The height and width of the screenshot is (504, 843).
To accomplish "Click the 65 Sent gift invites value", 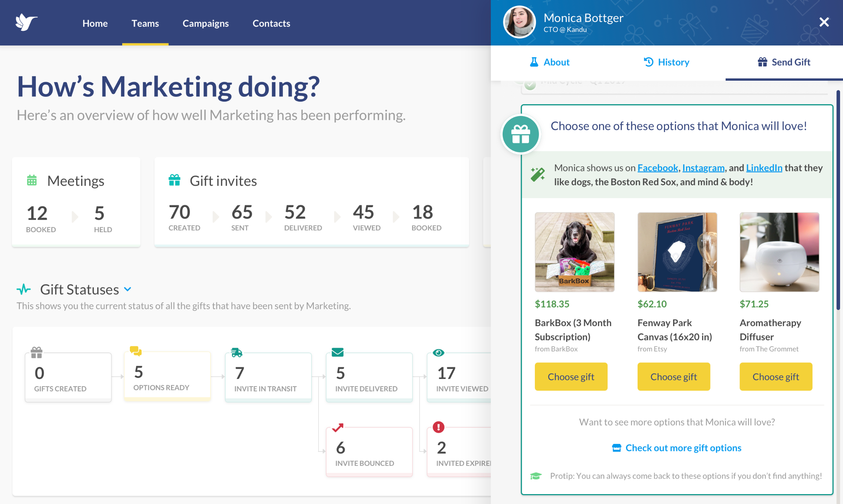I will coord(242,212).
